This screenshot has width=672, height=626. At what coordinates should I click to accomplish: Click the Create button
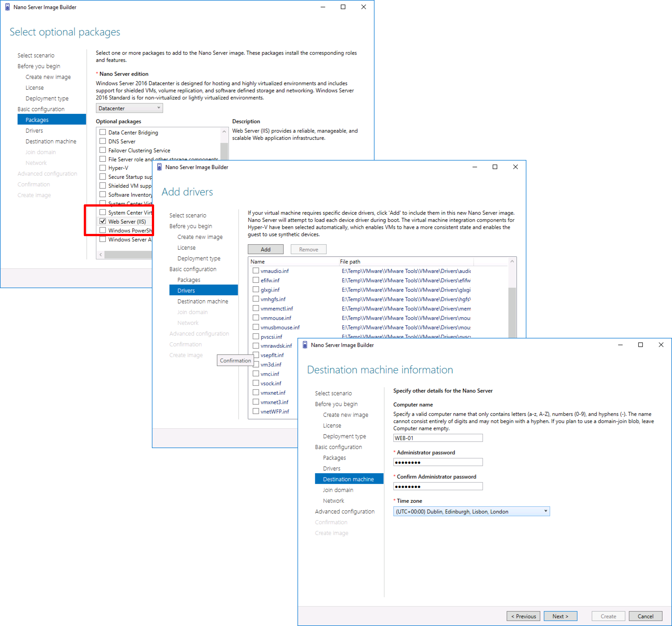(x=608, y=616)
